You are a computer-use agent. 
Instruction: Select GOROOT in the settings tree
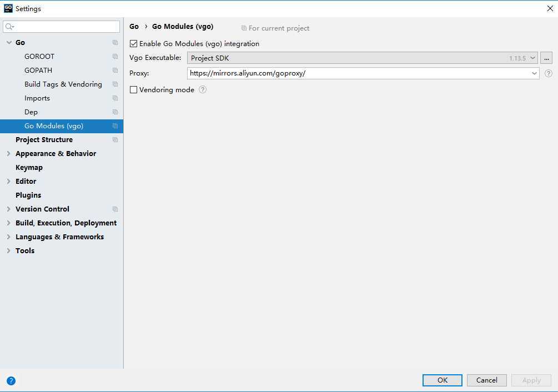point(39,56)
